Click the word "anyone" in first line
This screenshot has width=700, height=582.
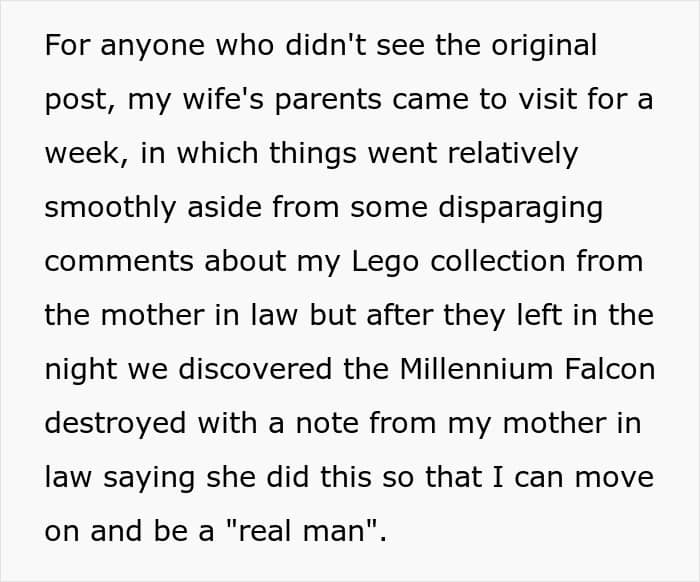153,47
